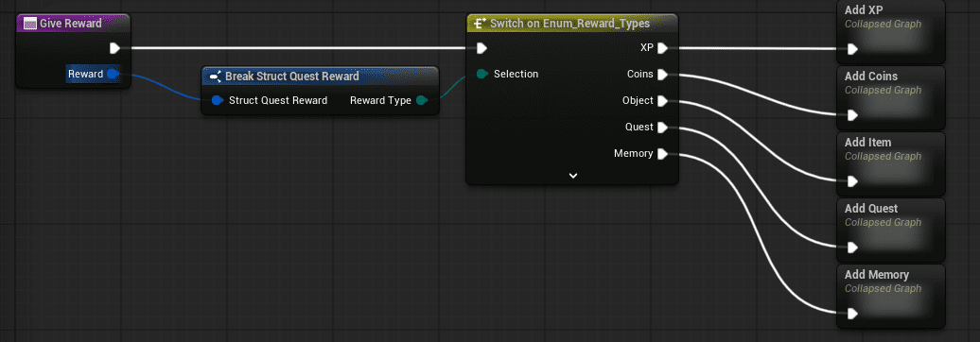Click the Reward Type output pin
This screenshot has width=980, height=342.
(x=422, y=100)
